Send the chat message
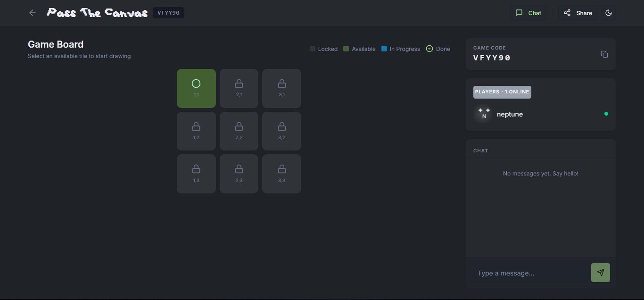644x300 pixels. [600, 273]
